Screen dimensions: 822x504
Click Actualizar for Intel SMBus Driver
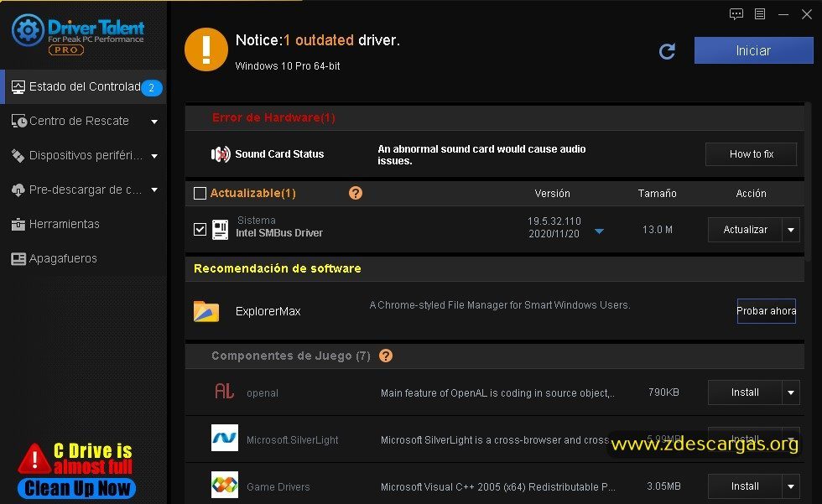(745, 230)
